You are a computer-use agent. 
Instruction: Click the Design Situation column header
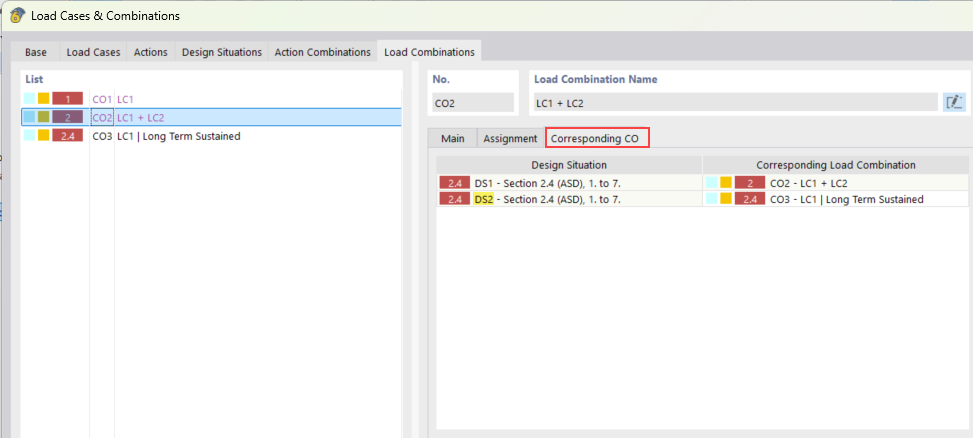569,165
